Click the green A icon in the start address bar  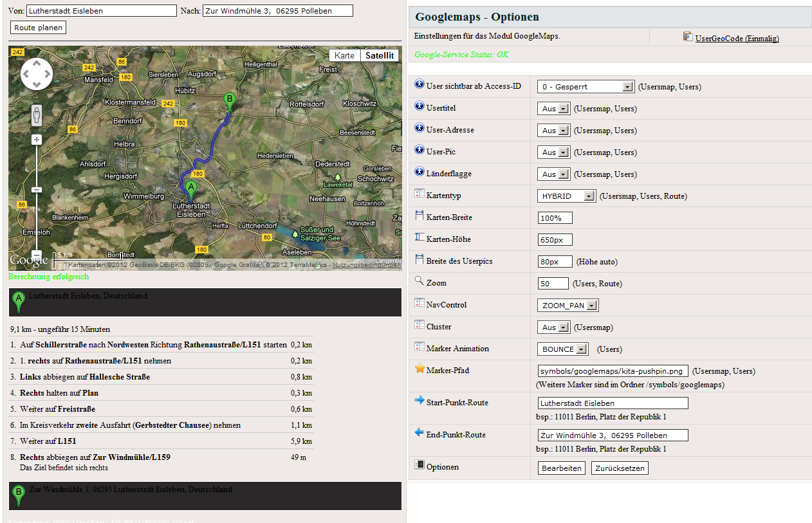tap(19, 302)
